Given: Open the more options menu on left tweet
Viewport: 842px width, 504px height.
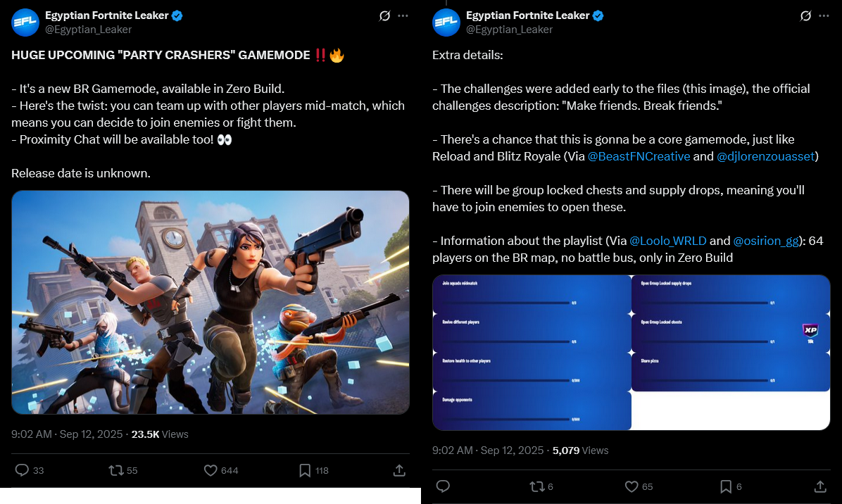Looking at the screenshot, I should (403, 16).
